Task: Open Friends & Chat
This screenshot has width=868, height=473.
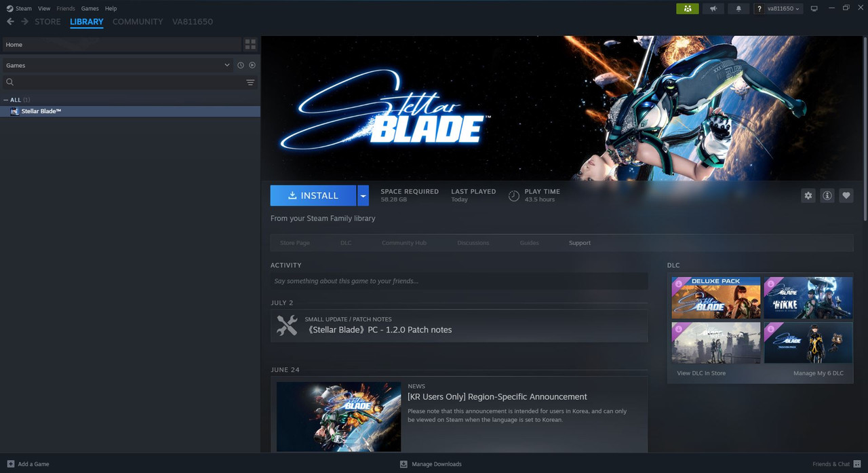Action: 837,464
